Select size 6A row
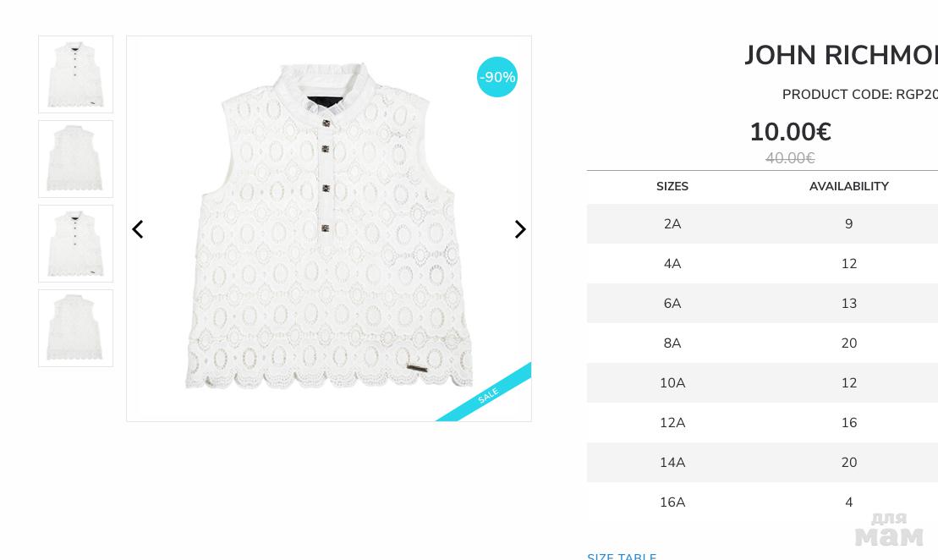This screenshot has width=938, height=560. coord(672,304)
